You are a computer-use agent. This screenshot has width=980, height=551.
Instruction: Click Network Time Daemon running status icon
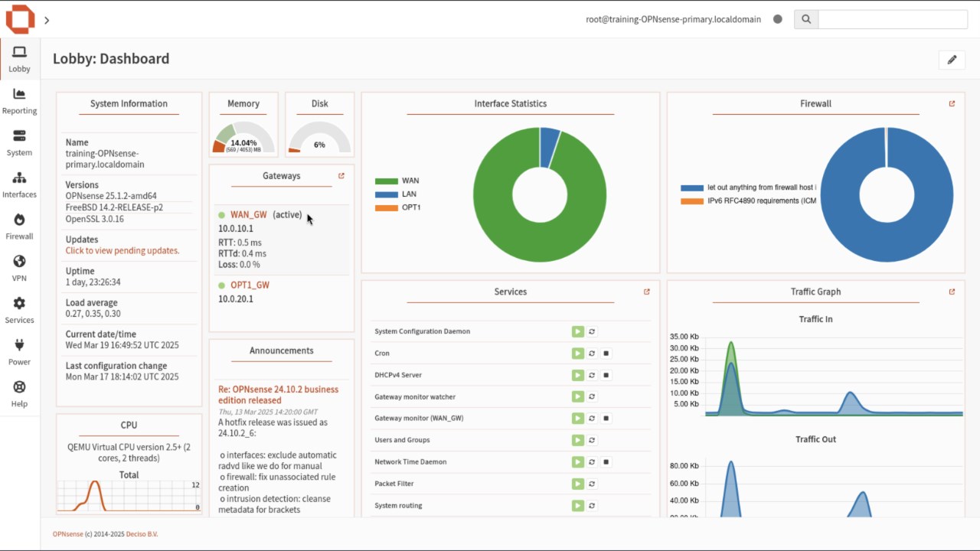pyautogui.click(x=577, y=462)
